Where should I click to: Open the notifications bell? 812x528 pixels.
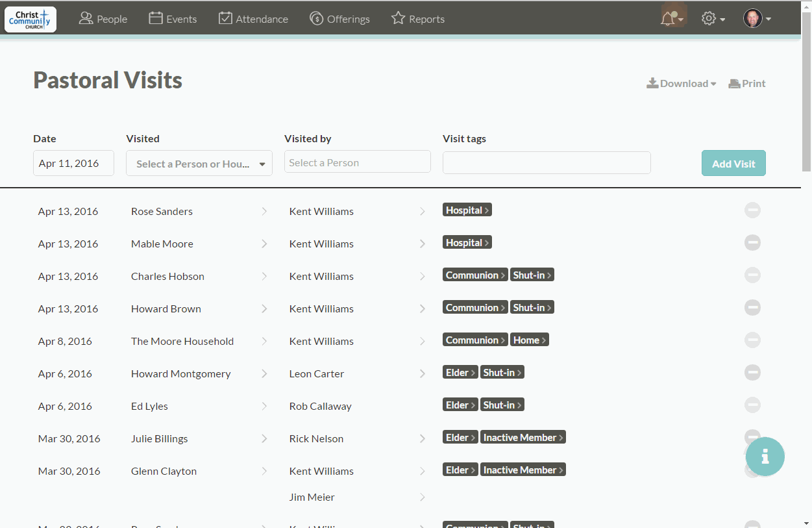pos(670,19)
